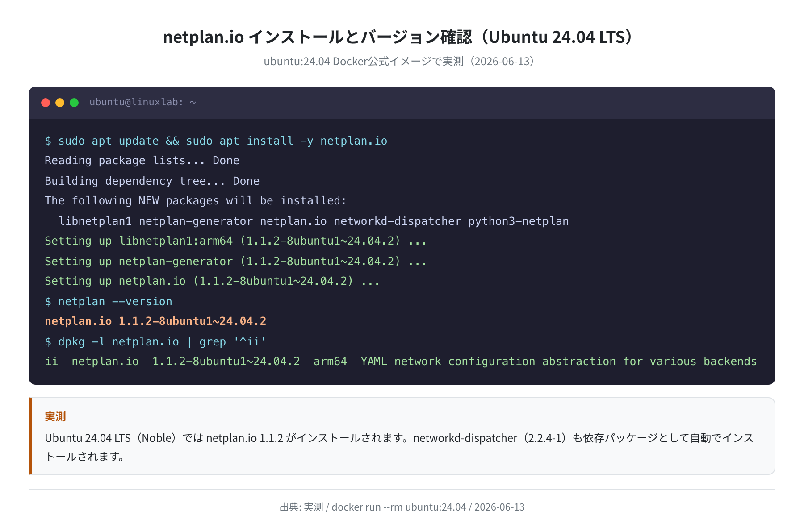Image resolution: width=804 pixels, height=532 pixels.
Task: Click the '$ netplan --version' command
Action: click(x=109, y=302)
